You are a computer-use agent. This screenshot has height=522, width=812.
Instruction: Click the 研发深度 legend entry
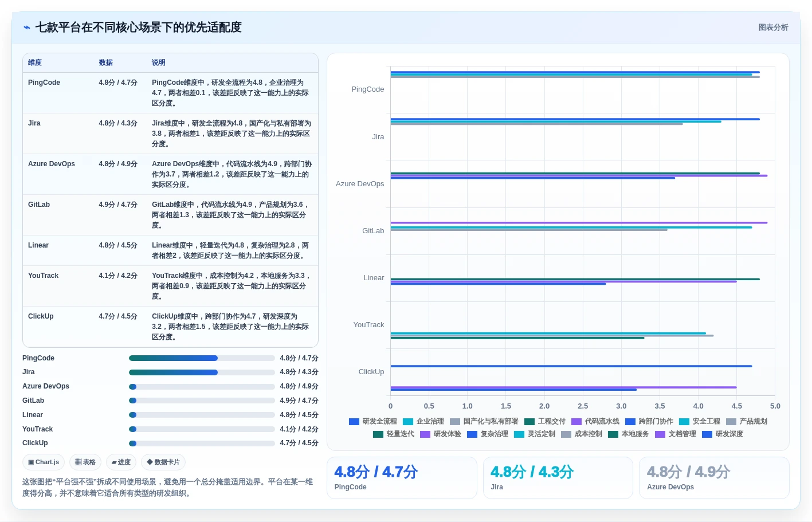[723, 434]
